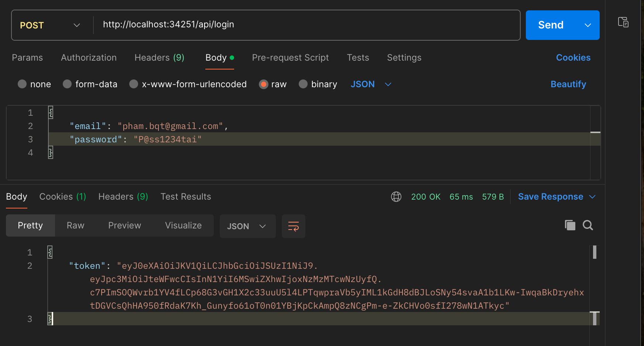644x346 pixels.
Task: Click the Beautify link
Action: pos(568,84)
